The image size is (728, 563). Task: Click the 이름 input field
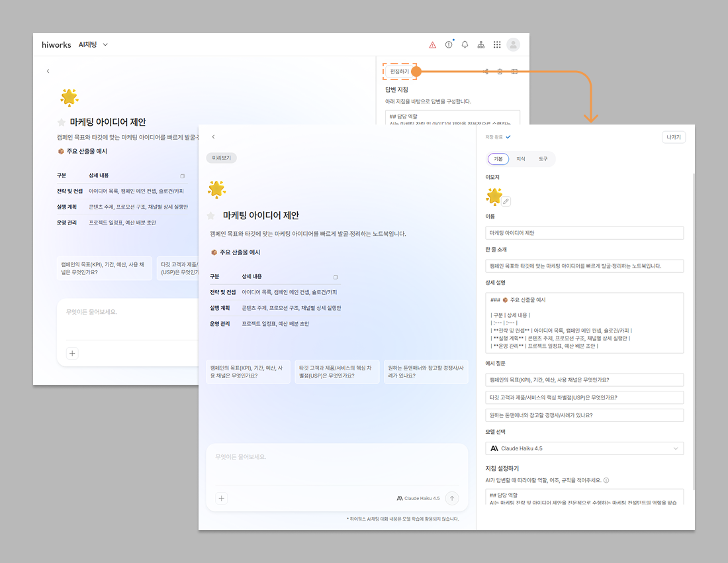click(x=584, y=233)
